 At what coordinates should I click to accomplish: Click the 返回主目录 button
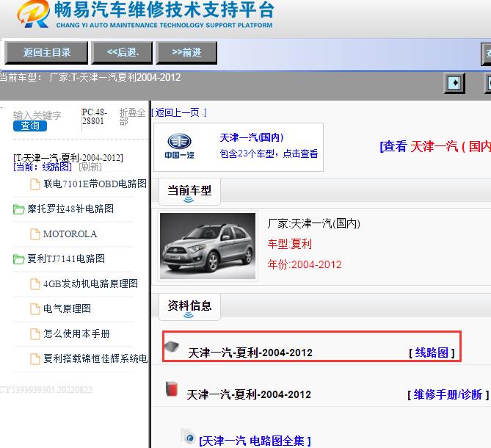coord(46,53)
